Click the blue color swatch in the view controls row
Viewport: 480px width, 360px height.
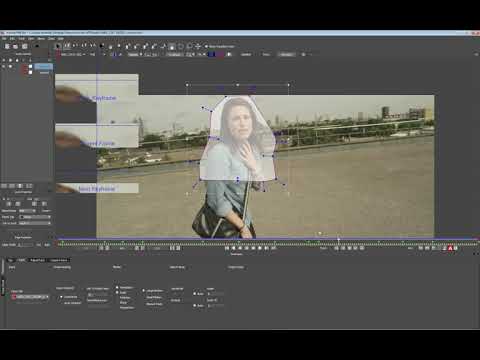212,54
